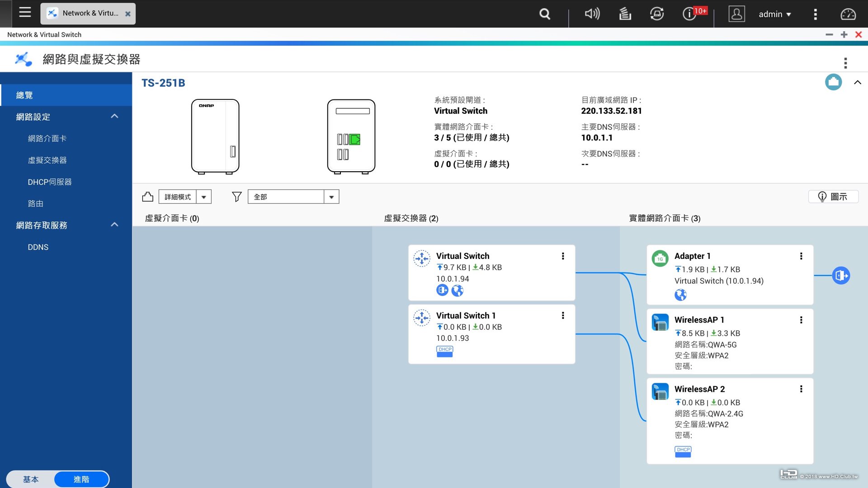Select 總覽 in sidebar
The image size is (868, 488).
[x=66, y=95]
